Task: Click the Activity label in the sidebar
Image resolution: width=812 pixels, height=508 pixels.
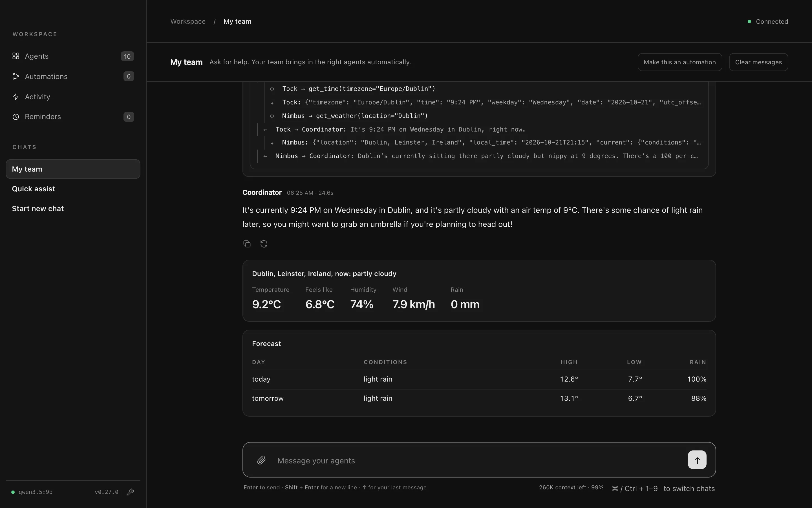Action: coord(37,97)
